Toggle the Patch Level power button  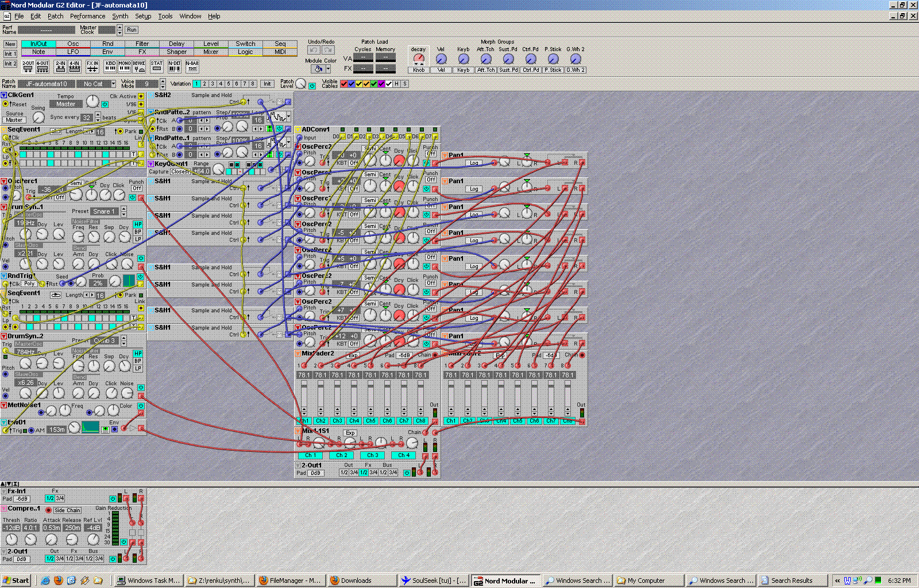312,86
